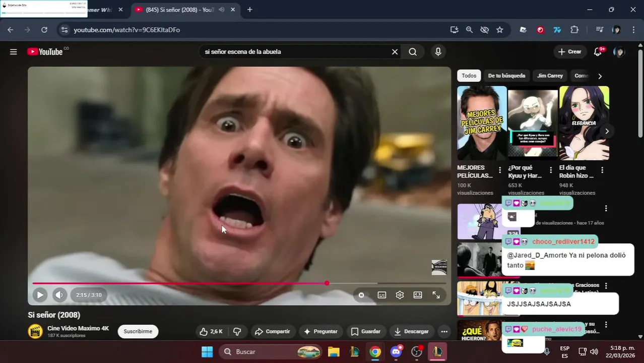Click the Descargar download button
The width and height of the screenshot is (644, 363).
tap(412, 331)
